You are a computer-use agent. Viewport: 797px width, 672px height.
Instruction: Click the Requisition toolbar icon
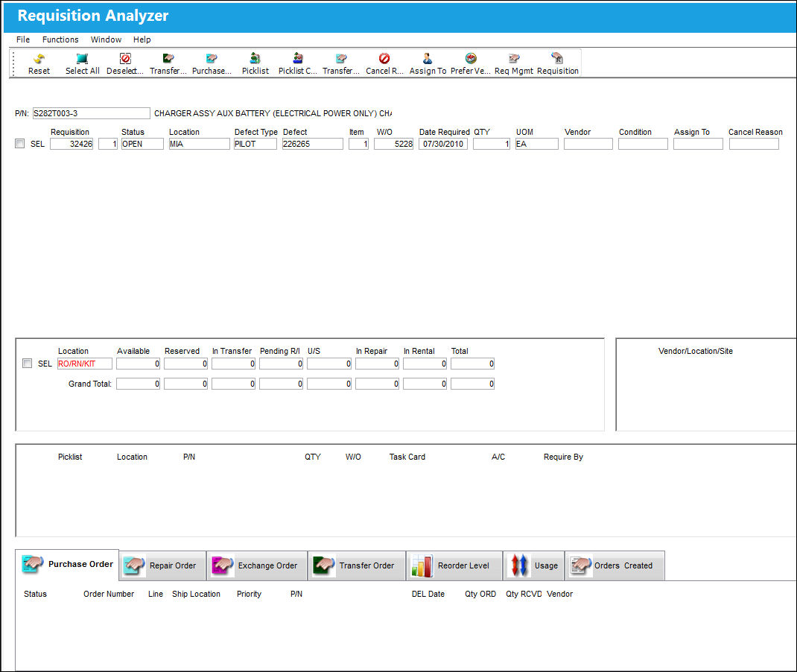[x=557, y=58]
